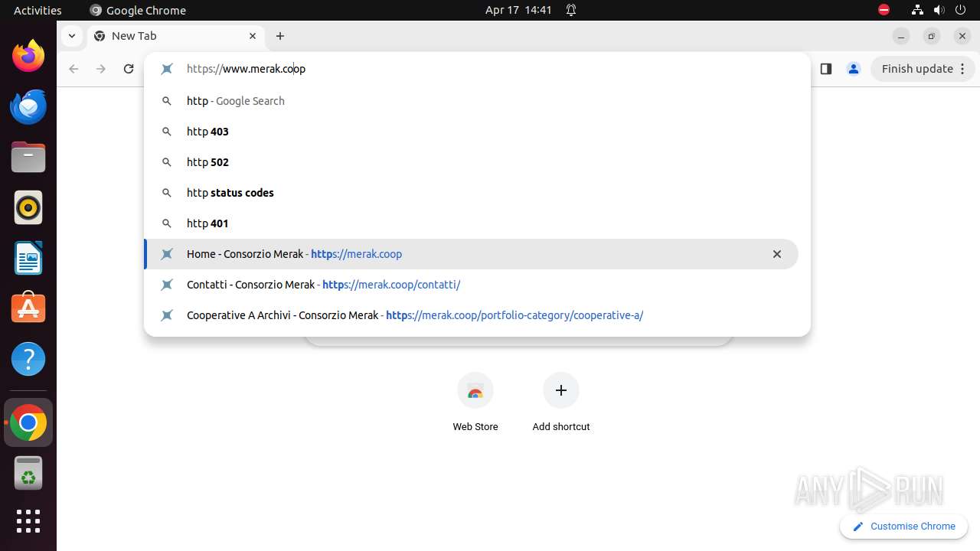
Task: Click the red do-not-disturb indicator
Action: [x=884, y=10]
